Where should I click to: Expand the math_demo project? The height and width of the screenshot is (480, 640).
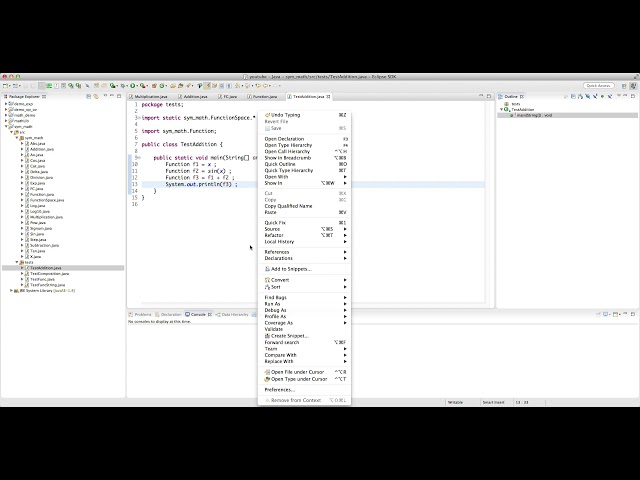tap(6, 116)
